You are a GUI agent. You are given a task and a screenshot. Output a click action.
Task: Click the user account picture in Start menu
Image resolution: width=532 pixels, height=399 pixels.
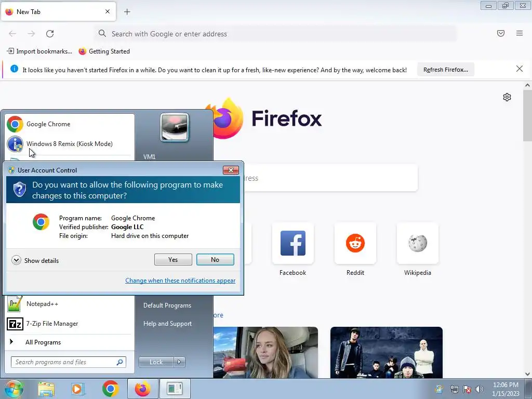click(175, 127)
